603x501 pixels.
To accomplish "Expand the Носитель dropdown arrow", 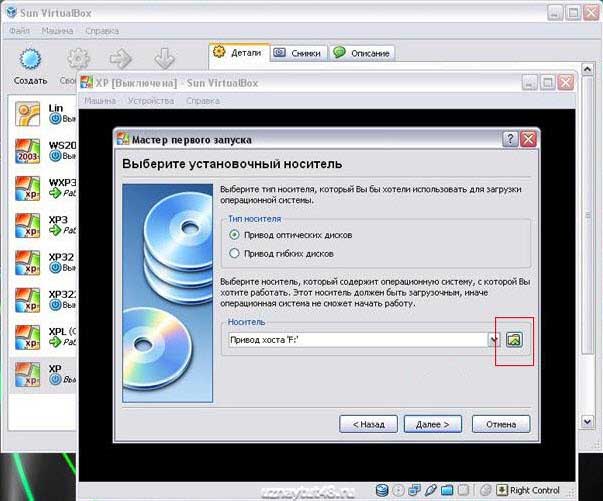I will coord(494,340).
